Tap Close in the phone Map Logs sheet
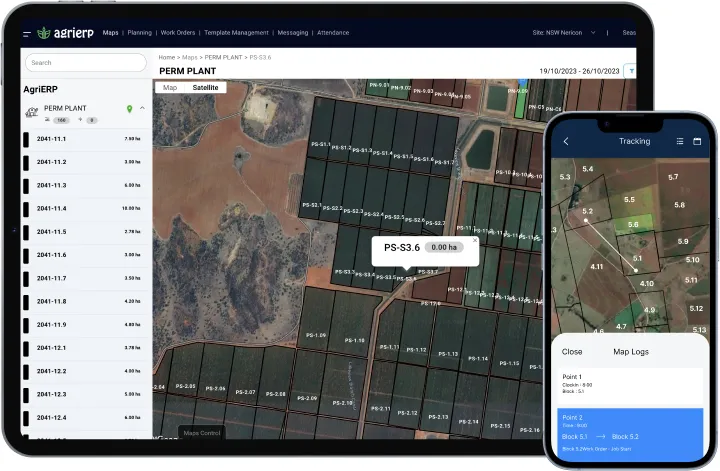Image resolution: width=720 pixels, height=471 pixels. (x=572, y=352)
